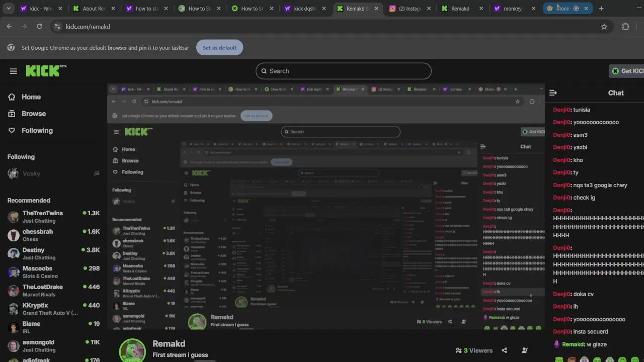644x362 pixels.
Task: Click the Vcsky channel name
Action: [31, 173]
